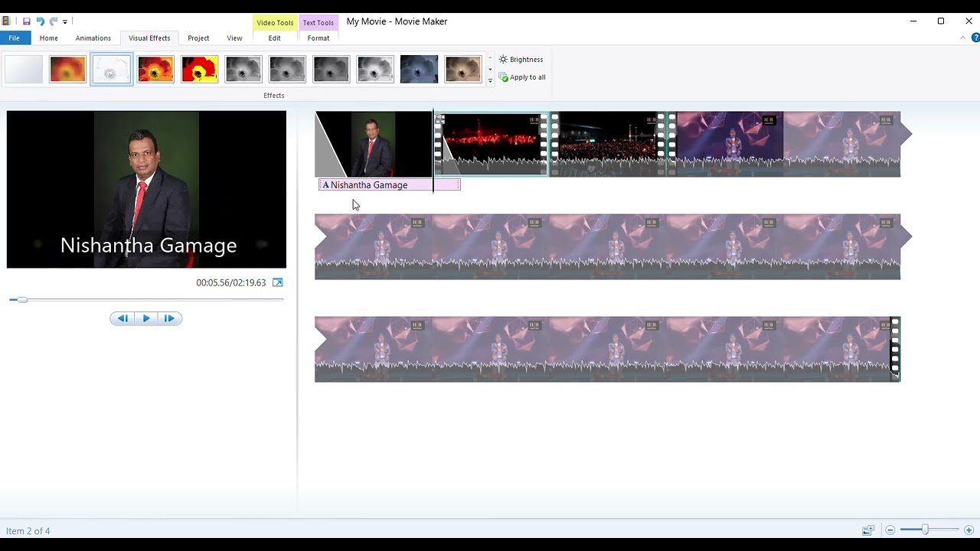Click third storyboard row of purple clip
Screen dimensions: 980x551
coord(607,349)
